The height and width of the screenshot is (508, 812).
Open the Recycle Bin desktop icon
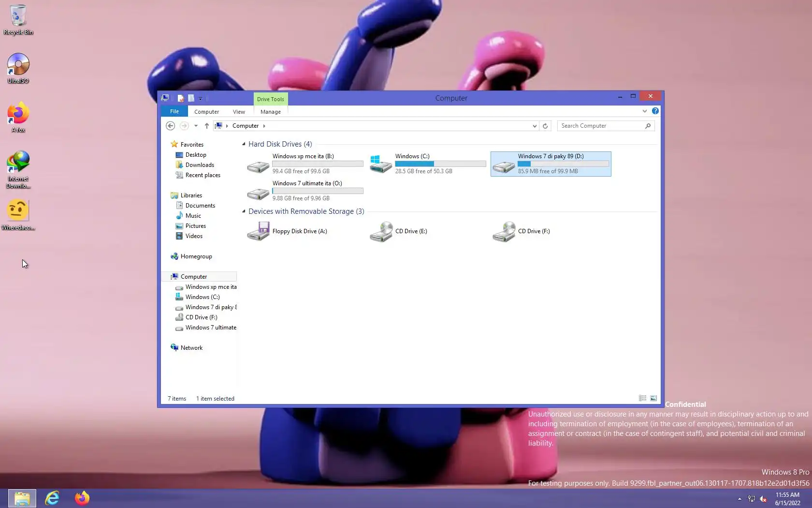pyautogui.click(x=18, y=20)
